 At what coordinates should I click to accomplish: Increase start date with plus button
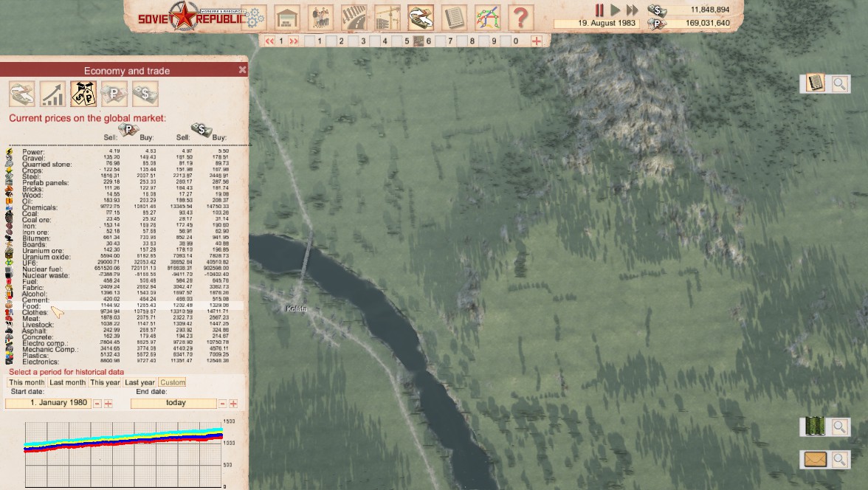108,404
